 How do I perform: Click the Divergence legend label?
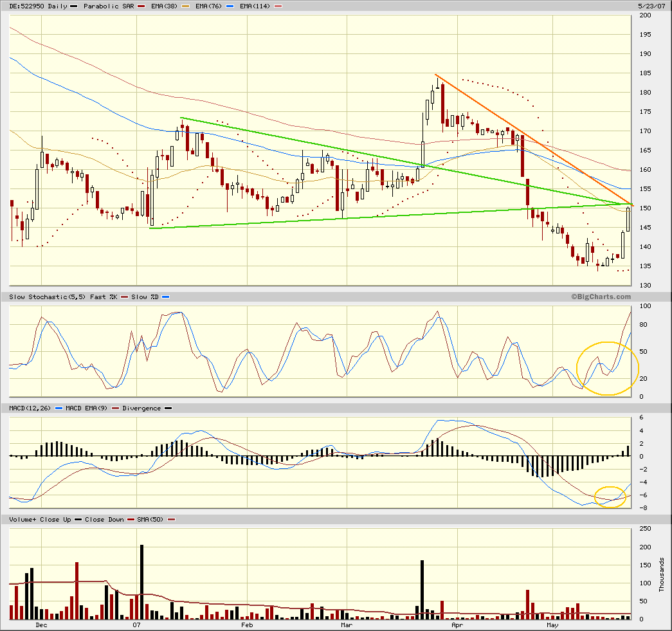[140, 408]
